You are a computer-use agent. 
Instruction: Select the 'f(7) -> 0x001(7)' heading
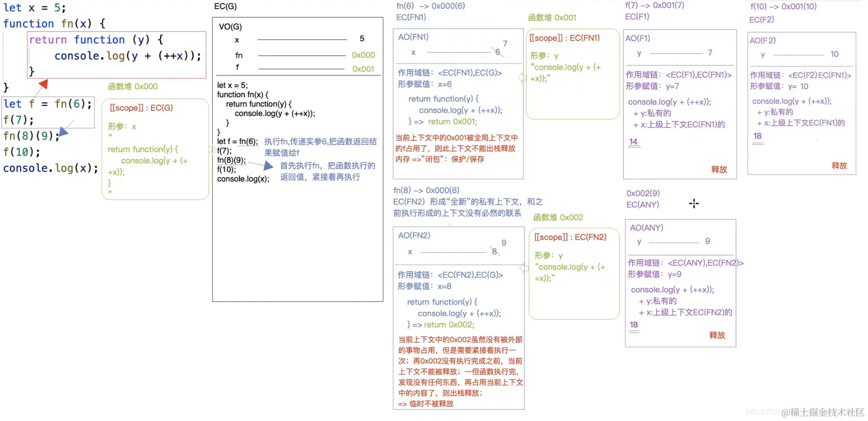point(654,5)
